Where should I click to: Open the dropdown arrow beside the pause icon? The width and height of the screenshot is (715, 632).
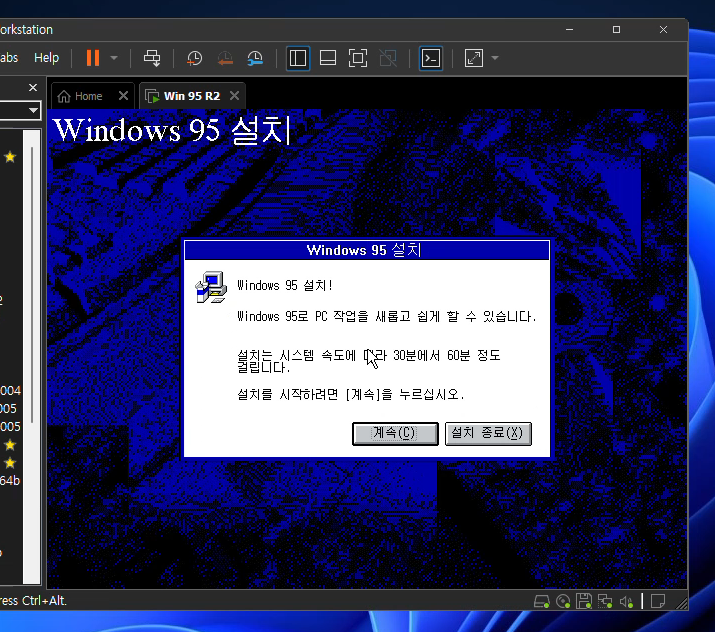[114, 58]
